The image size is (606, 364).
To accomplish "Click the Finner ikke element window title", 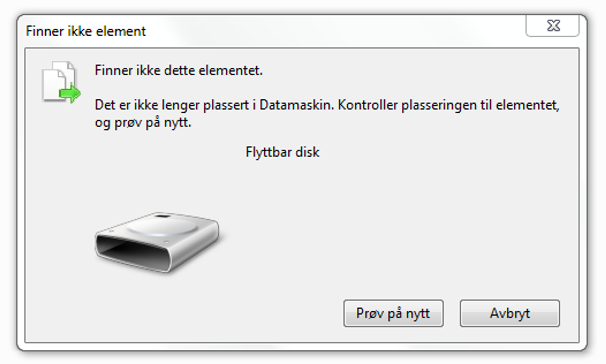I will tap(86, 31).
